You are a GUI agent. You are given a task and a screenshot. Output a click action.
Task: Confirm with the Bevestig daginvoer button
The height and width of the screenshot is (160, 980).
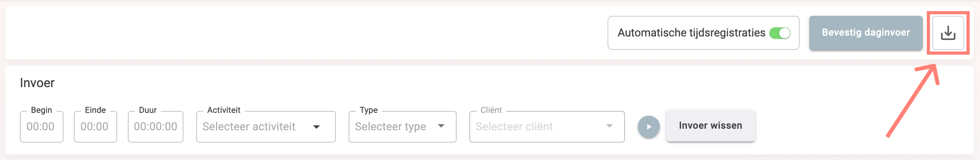(x=866, y=33)
